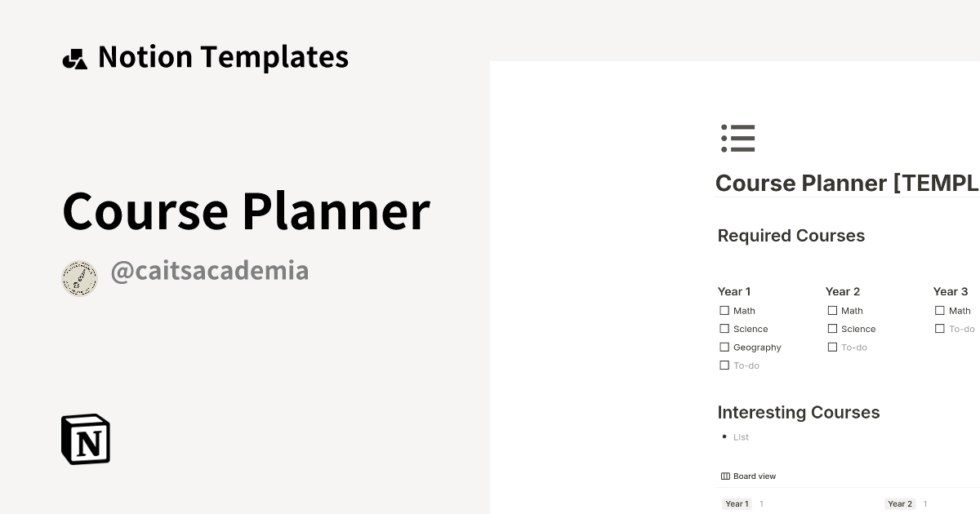Viewport: 980px width, 514px height.
Task: Check the To-do checkbox under Year 2
Action: point(831,347)
